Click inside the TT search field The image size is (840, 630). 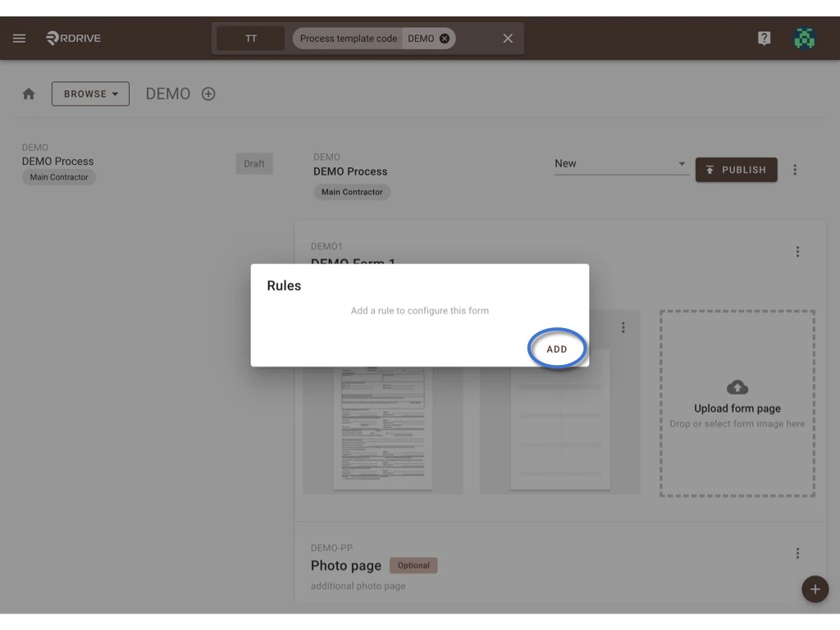(250, 38)
